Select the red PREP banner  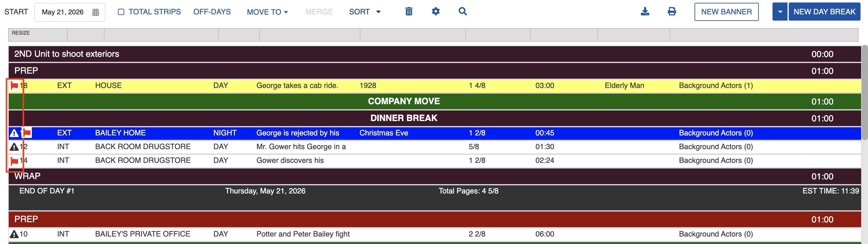[x=435, y=219]
